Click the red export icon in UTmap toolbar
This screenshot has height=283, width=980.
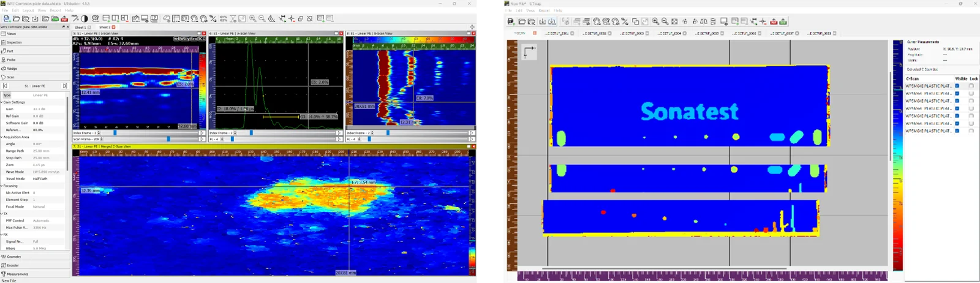(x=774, y=21)
